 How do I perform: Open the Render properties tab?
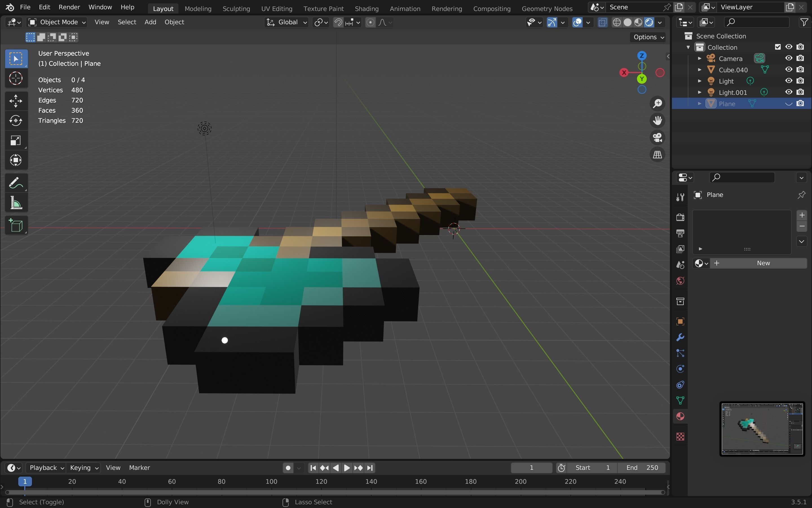click(x=680, y=217)
